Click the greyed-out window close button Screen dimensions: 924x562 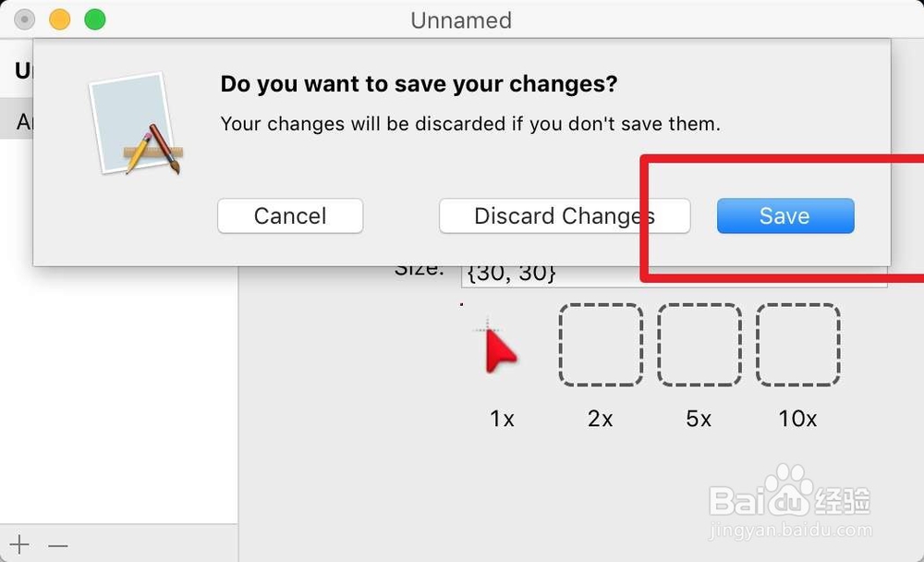[x=26, y=19]
